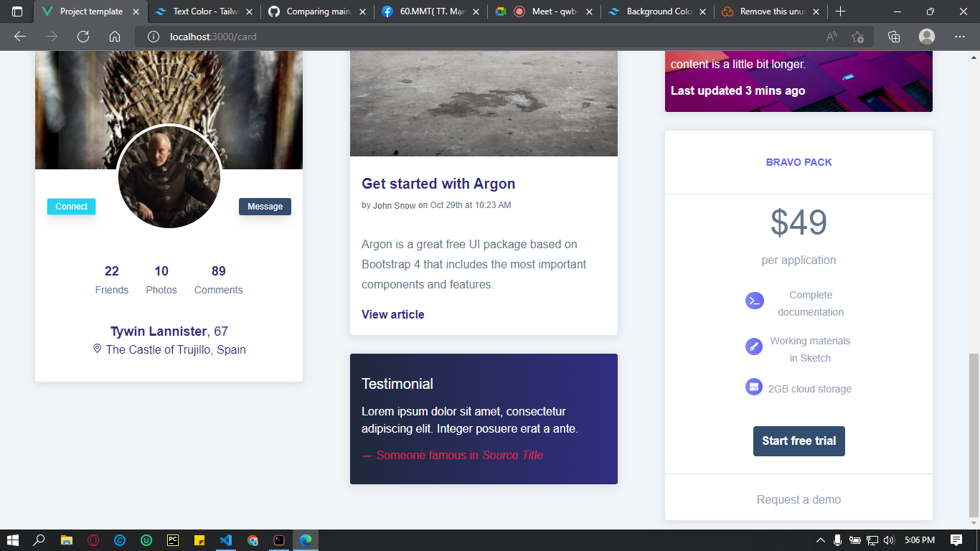The height and width of the screenshot is (551, 980).
Task: Open the View article link
Action: pyautogui.click(x=393, y=314)
